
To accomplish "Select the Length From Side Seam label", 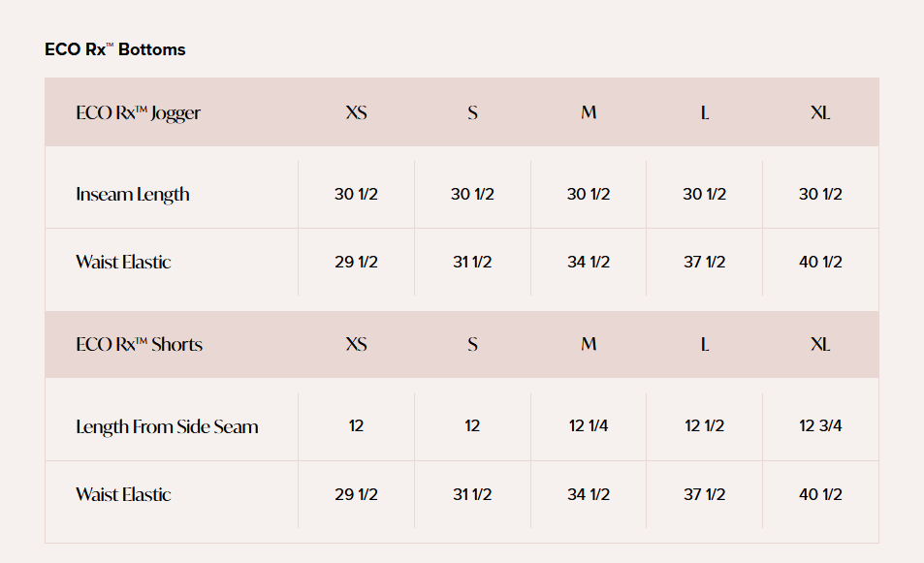I will tap(167, 426).
